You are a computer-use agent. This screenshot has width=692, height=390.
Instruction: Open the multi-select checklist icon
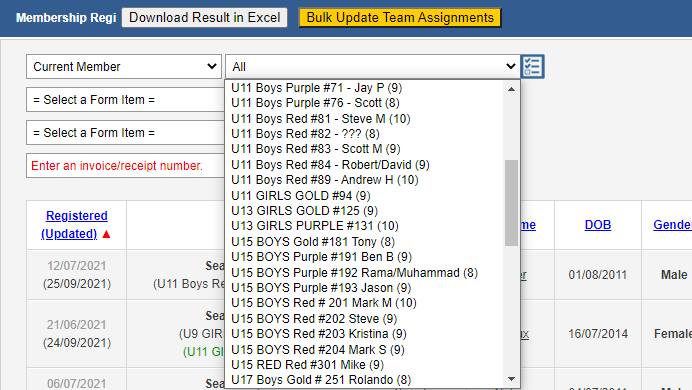533,67
